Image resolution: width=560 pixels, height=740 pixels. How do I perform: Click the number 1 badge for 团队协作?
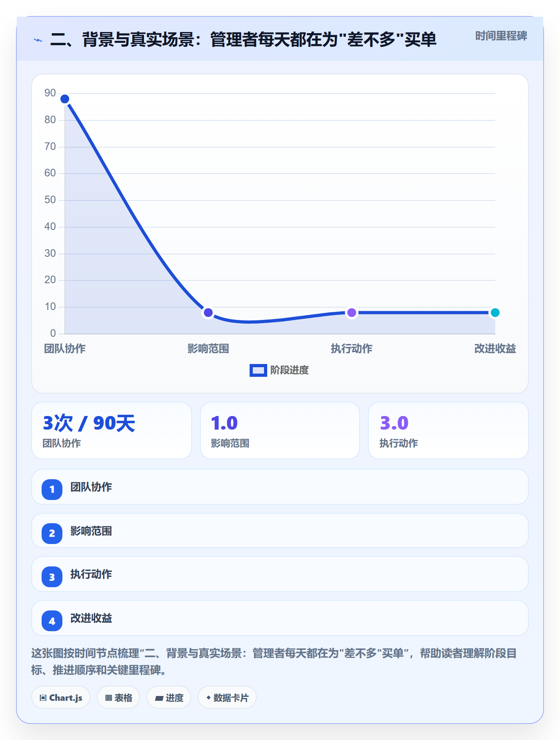click(x=52, y=489)
